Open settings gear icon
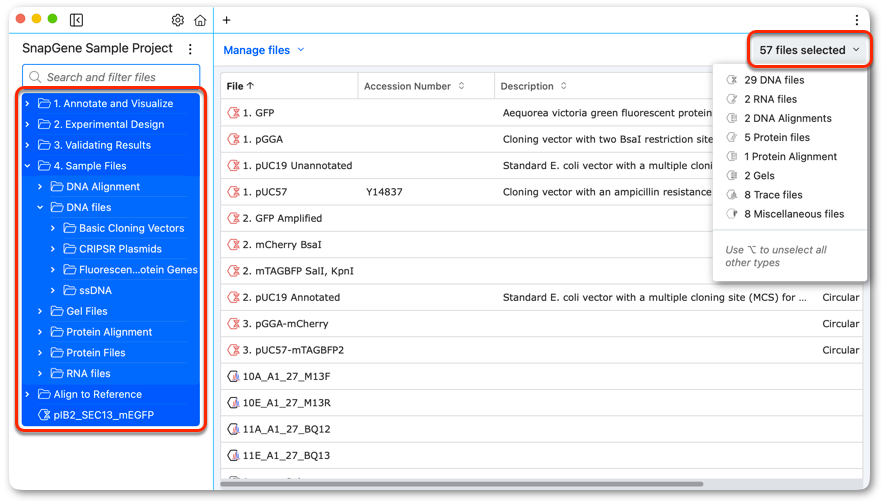 click(x=178, y=20)
